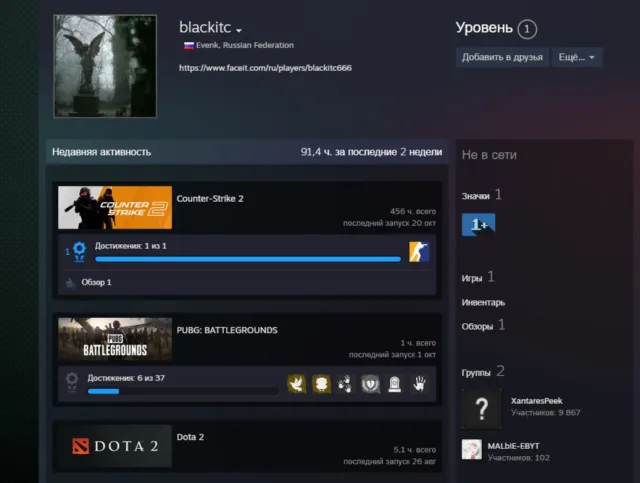Click the Russian flag icon

click(x=189, y=45)
